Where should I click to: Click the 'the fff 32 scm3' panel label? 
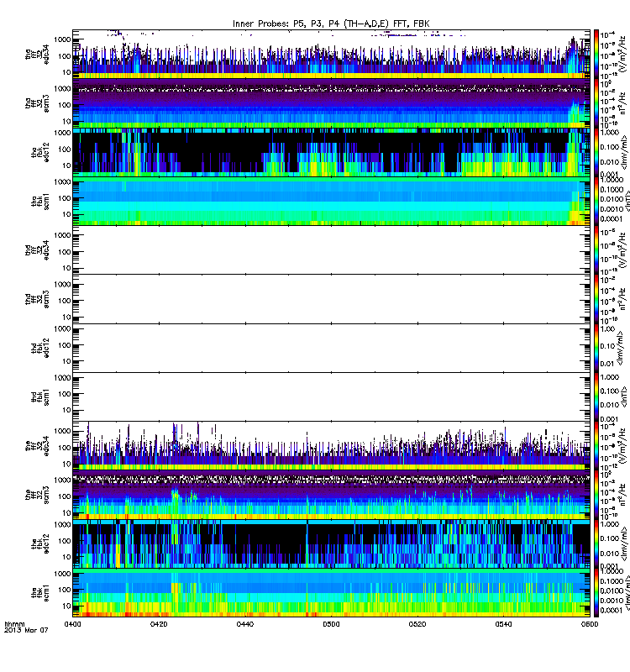(37, 495)
